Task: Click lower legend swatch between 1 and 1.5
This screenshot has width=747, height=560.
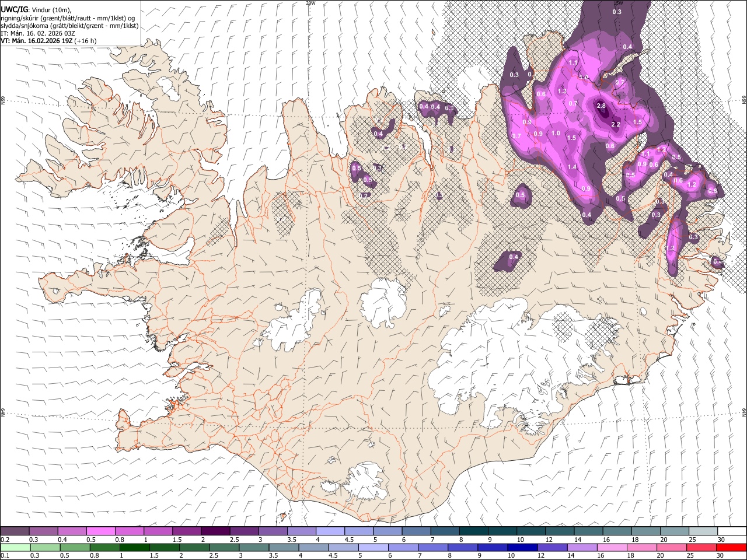Action: [x=135, y=547]
